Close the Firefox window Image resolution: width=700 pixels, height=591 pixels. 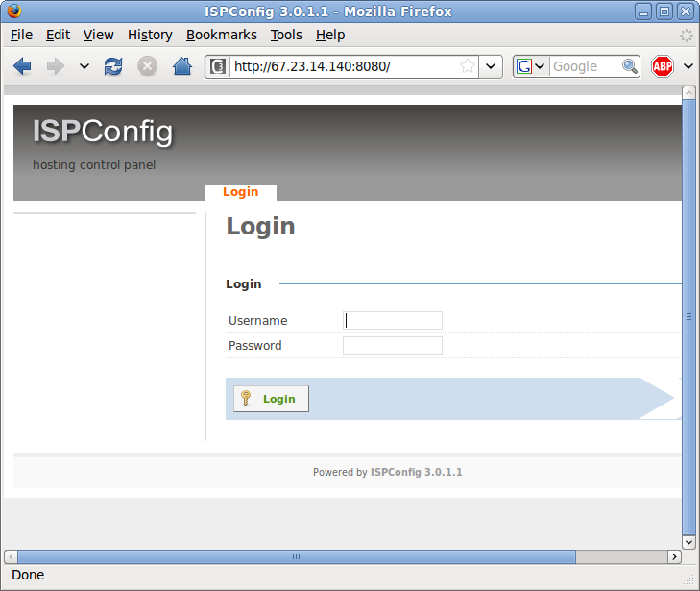click(x=686, y=12)
